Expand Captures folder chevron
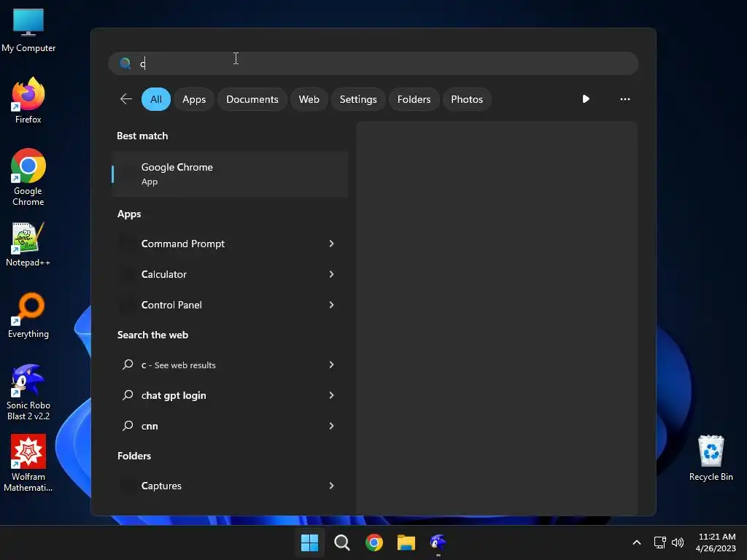This screenshot has height=560, width=747. tap(332, 486)
